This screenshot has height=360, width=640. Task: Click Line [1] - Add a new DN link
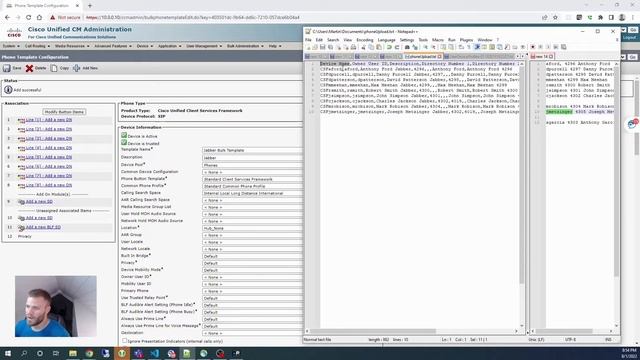point(49,120)
